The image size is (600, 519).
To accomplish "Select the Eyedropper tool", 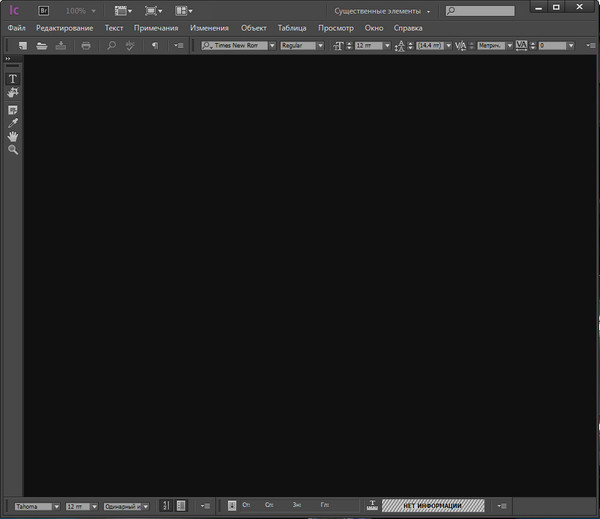I will (13, 123).
